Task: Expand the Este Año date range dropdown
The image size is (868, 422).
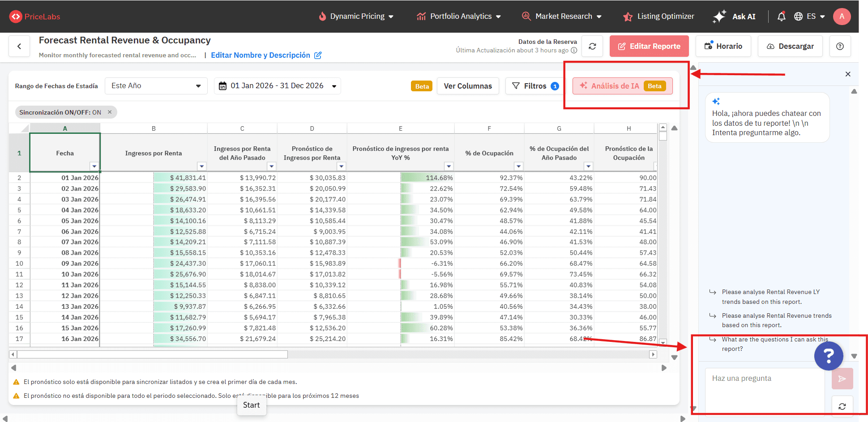Action: pos(156,86)
